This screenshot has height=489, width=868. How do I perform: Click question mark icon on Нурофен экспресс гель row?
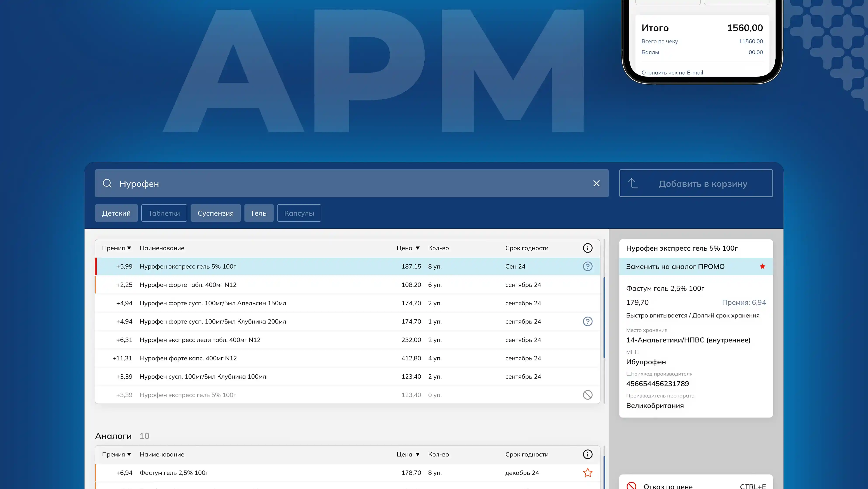tap(587, 266)
